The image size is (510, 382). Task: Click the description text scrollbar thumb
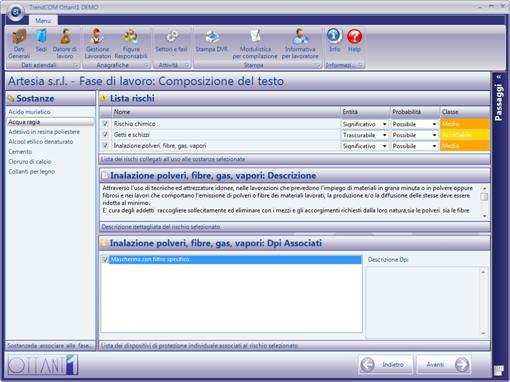[484, 196]
